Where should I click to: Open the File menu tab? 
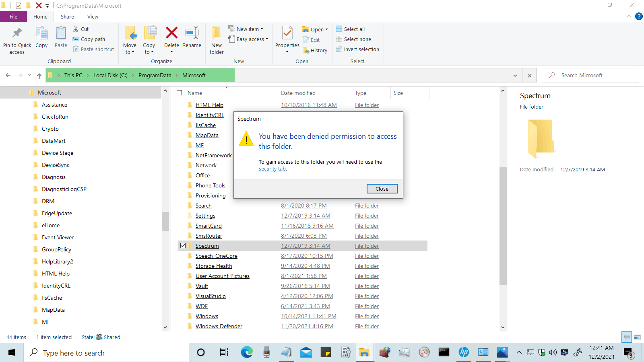pyautogui.click(x=13, y=16)
